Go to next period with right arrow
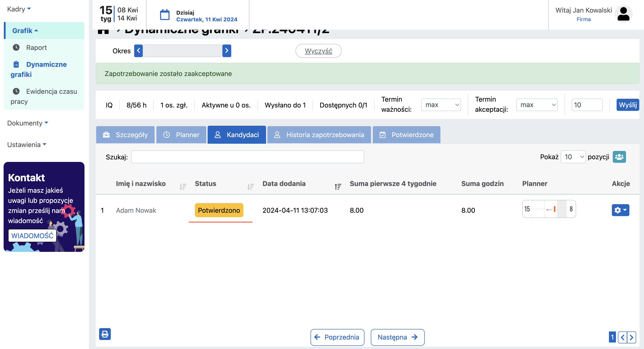 (227, 51)
